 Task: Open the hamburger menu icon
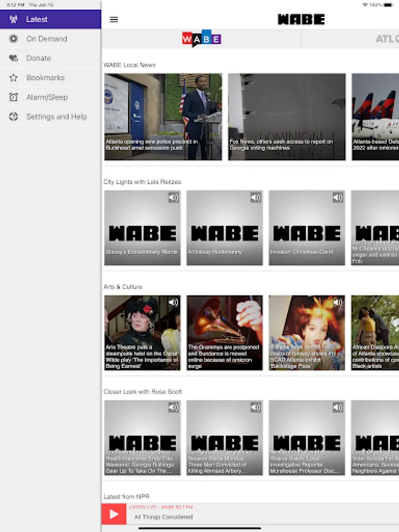tap(114, 20)
